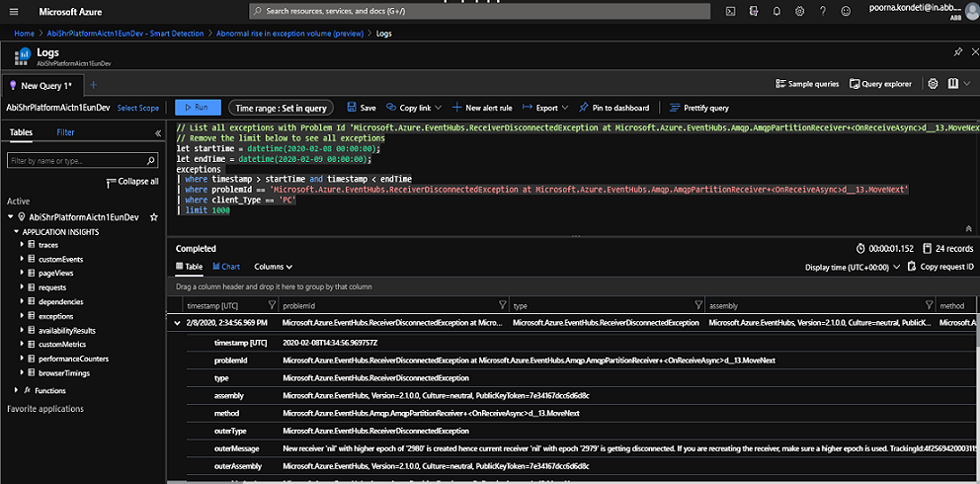Expand the exceptions table
980x484 pixels.
pos(23,316)
